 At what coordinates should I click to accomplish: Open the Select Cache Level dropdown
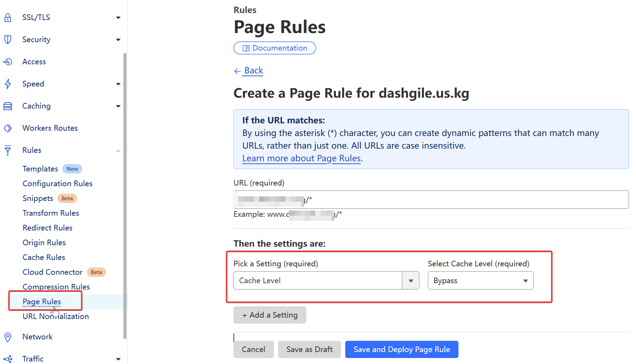[480, 281]
